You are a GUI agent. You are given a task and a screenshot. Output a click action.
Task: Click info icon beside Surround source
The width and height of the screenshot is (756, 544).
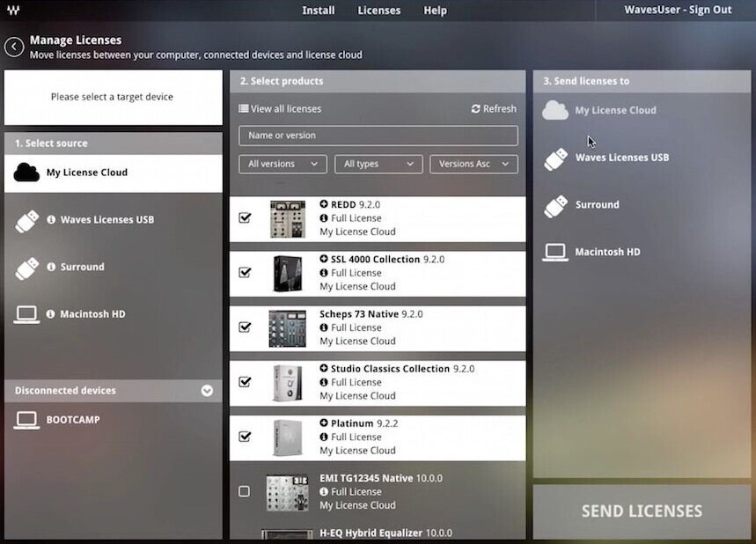[x=51, y=267]
